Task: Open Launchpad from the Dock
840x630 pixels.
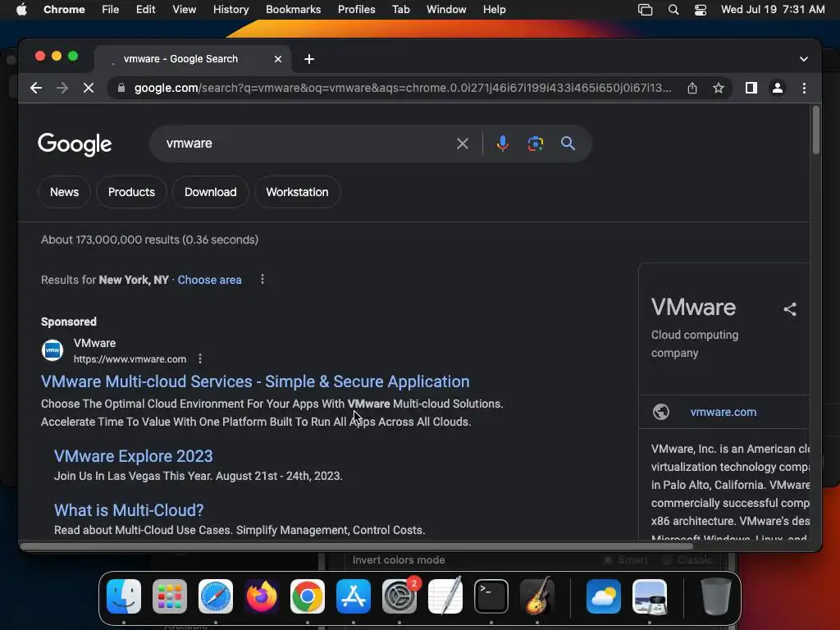Action: 170,596
